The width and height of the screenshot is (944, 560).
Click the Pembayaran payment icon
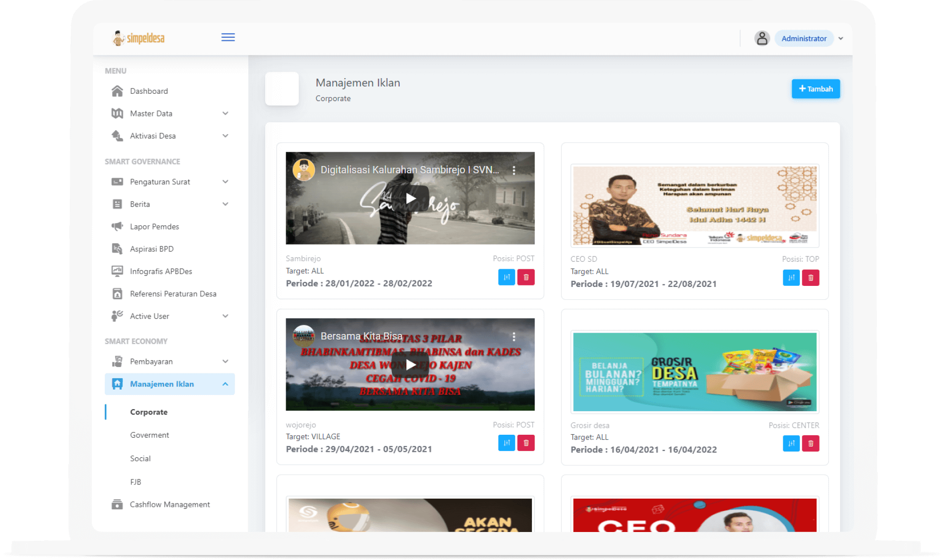[x=117, y=362]
